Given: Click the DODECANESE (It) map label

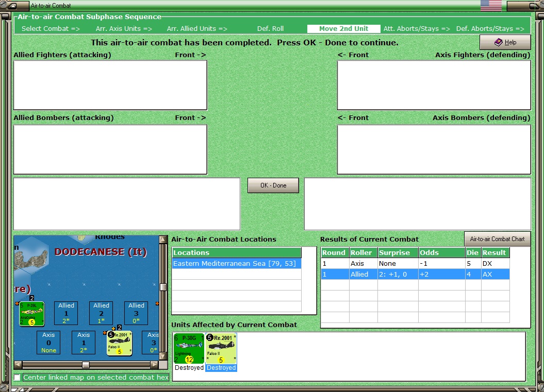Looking at the screenshot, I should coord(101,252).
